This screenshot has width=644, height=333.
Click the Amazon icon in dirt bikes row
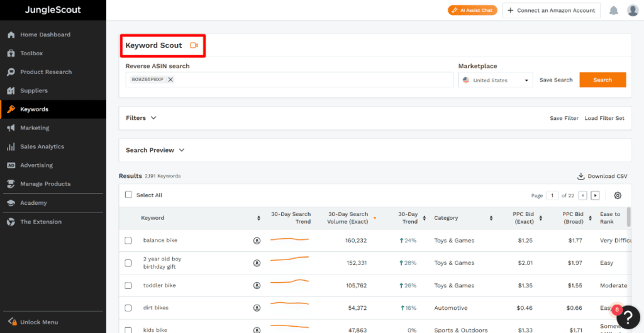(257, 308)
